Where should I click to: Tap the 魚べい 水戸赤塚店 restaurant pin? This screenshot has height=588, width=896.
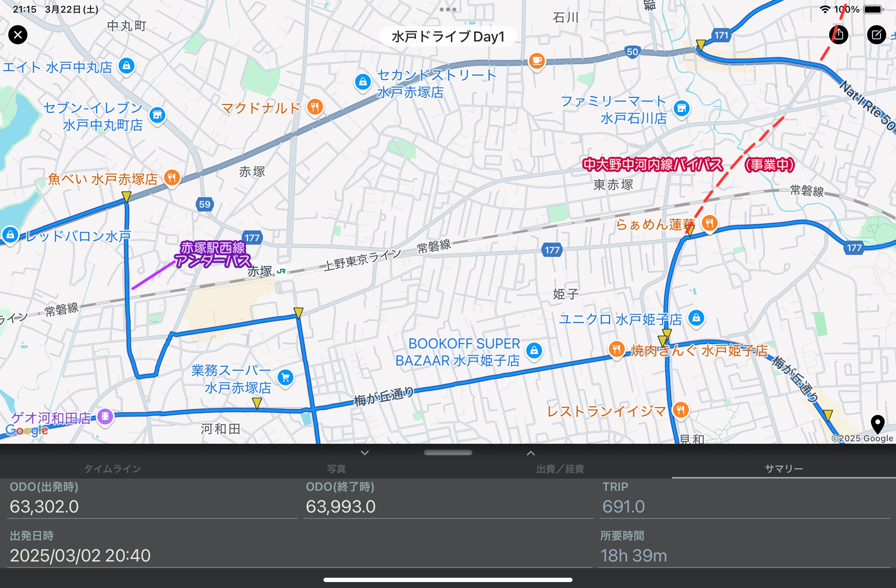[172, 178]
